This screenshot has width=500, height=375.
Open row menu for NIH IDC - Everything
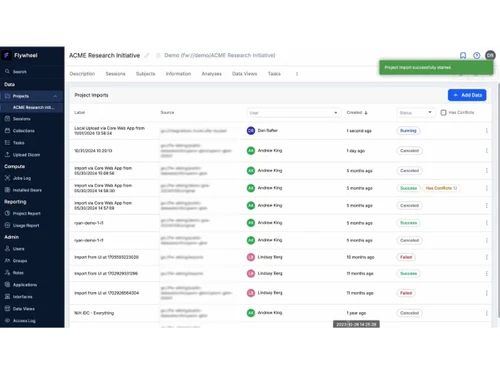point(487,313)
